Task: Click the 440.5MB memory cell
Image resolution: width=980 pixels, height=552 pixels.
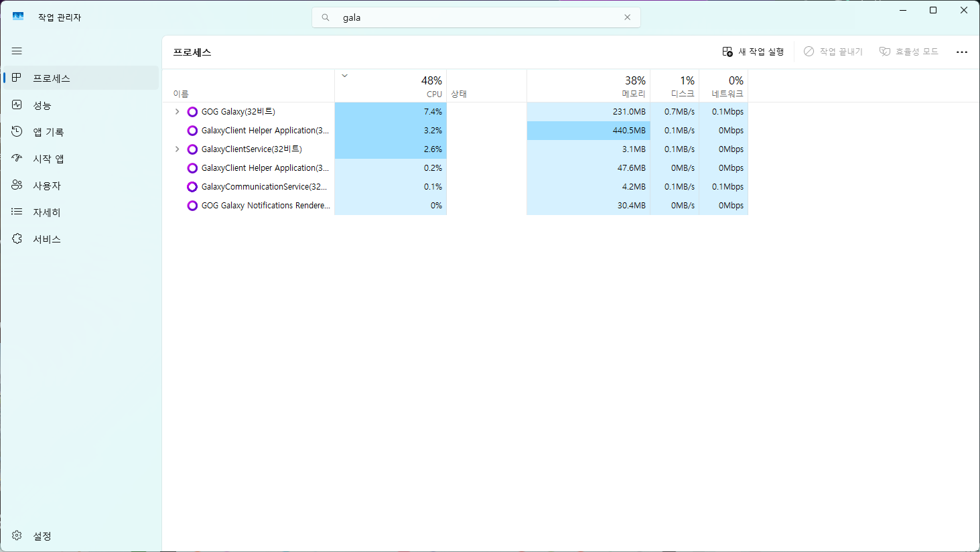Action: 588,131
